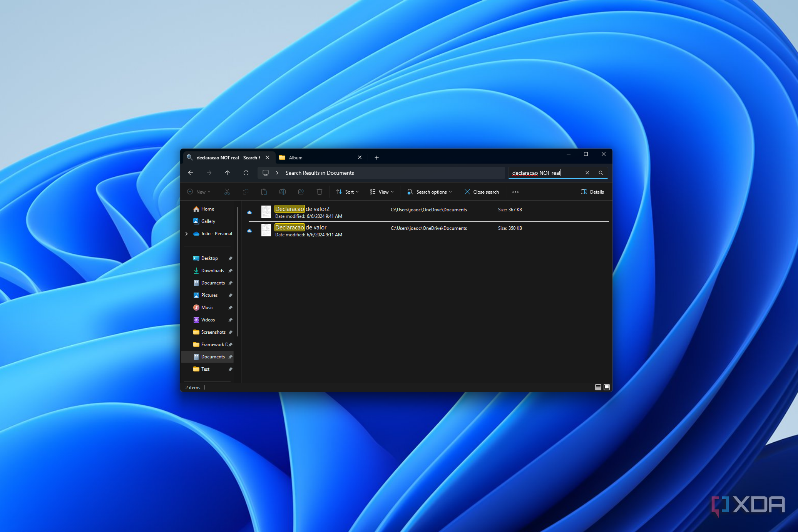This screenshot has height=532, width=798.
Task: Click the Up one level arrow
Action: (228, 173)
